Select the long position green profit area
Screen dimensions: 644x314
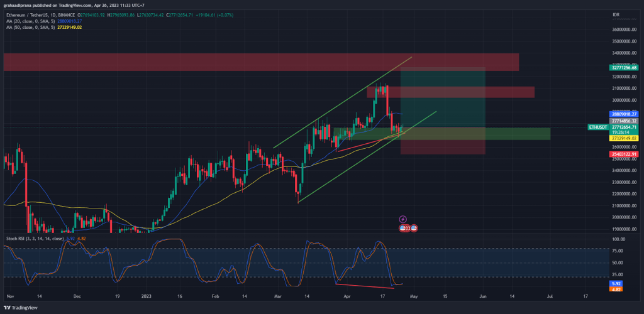(443, 97)
